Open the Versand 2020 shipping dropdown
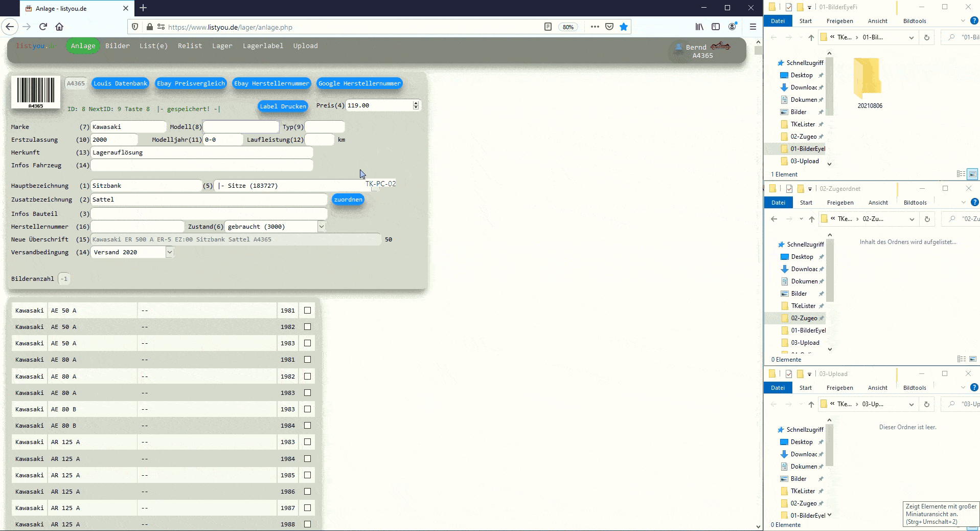The height and width of the screenshot is (531, 980). pos(132,252)
